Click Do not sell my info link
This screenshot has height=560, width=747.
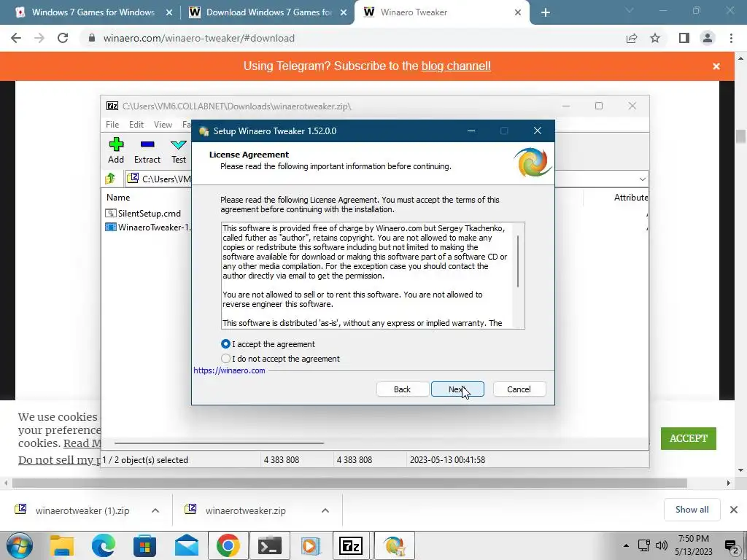58,460
